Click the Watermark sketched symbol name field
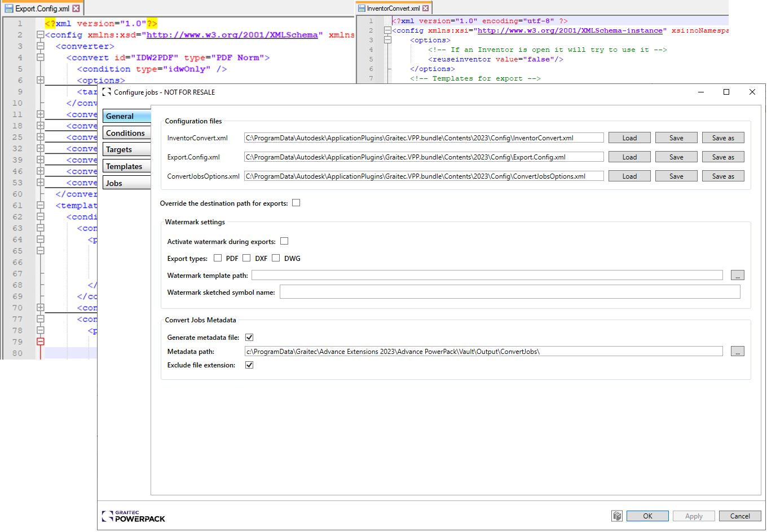Viewport: 767px width, 532px height. (510, 291)
